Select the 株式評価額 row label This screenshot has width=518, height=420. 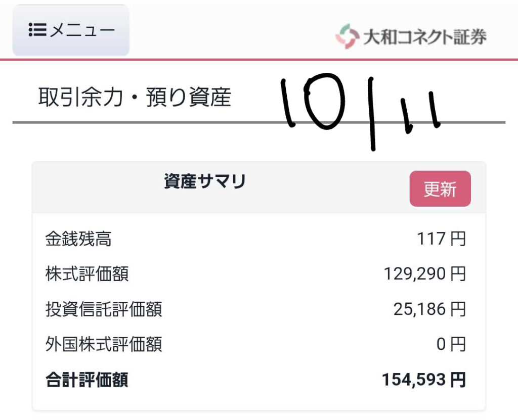pos(87,274)
